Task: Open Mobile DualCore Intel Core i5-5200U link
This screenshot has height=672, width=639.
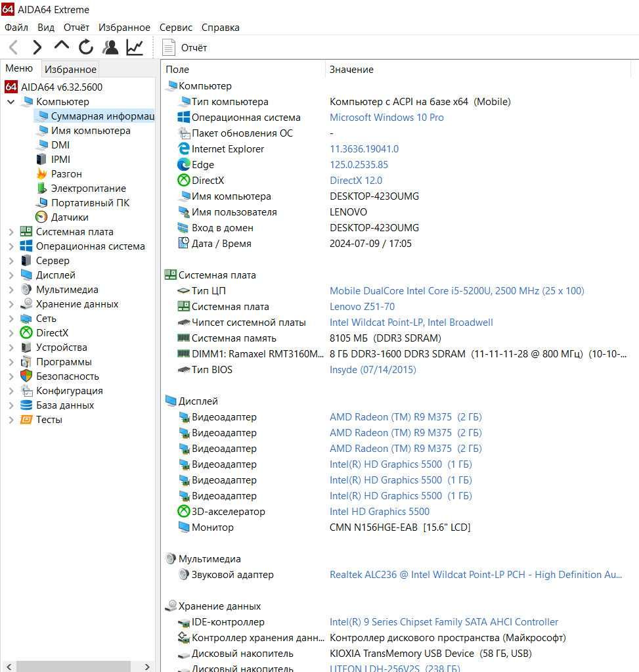Action: point(457,291)
